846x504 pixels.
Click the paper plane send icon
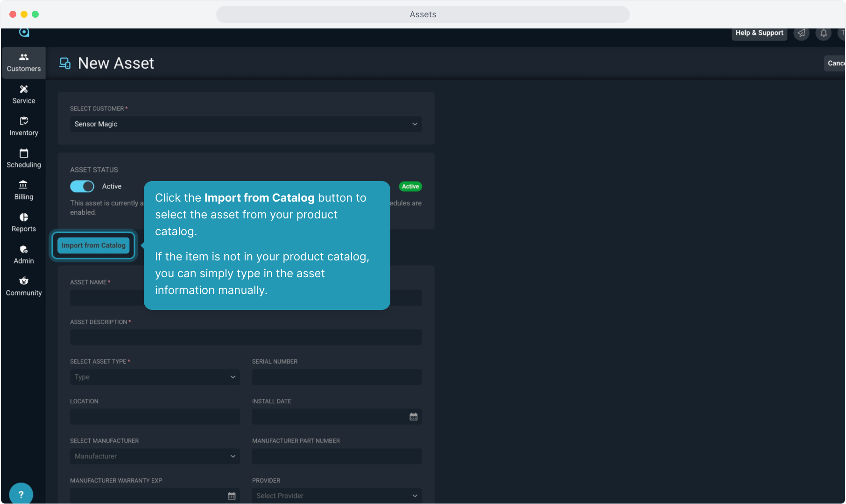pos(802,33)
